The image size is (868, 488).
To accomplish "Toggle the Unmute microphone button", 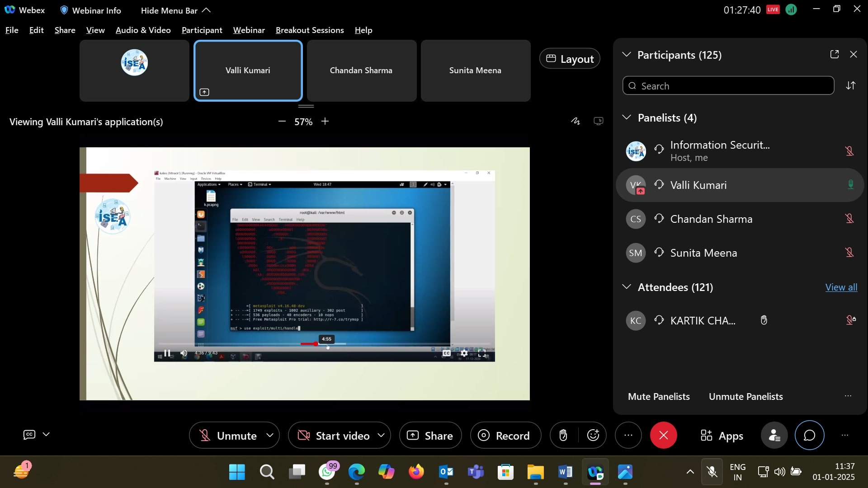I will click(228, 436).
